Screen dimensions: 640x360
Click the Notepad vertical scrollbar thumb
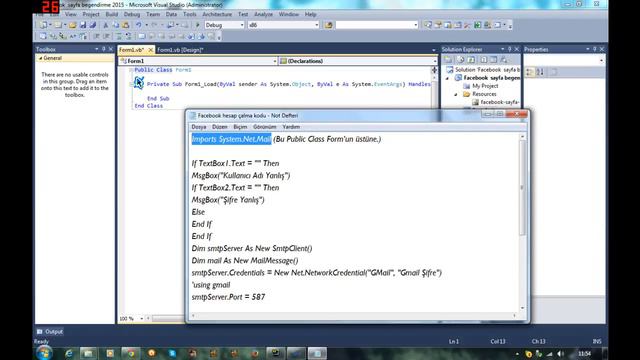point(522,188)
